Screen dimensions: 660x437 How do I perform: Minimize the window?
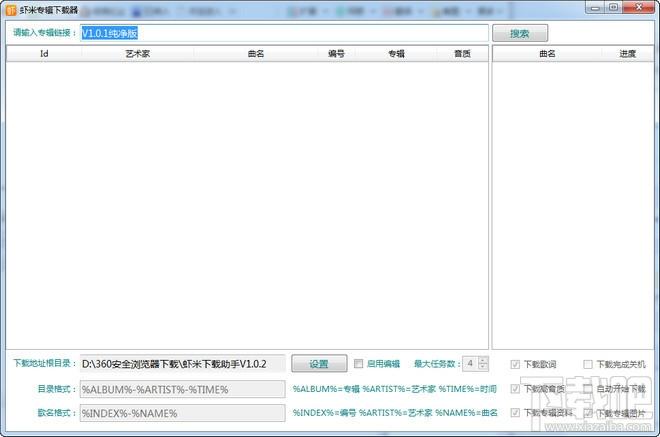(595, 8)
